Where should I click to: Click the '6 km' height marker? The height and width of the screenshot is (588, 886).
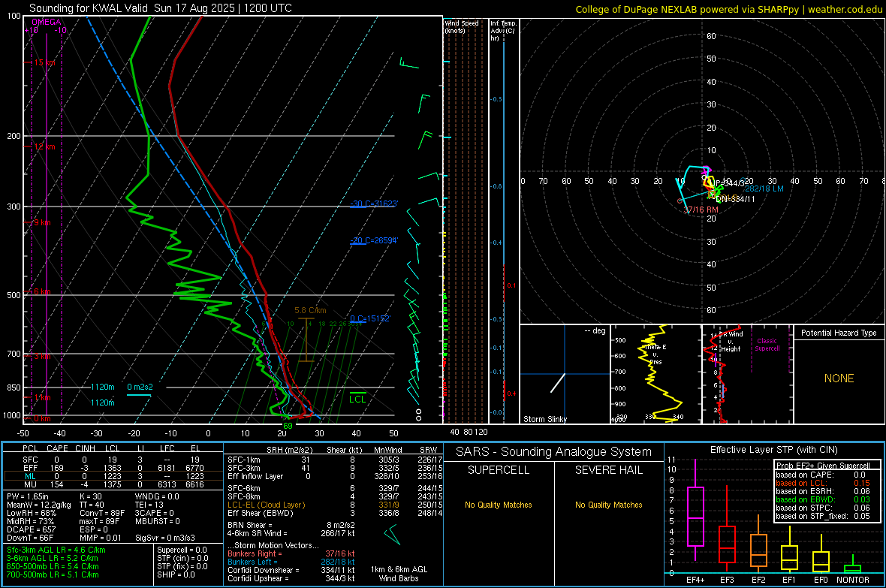pos(42,291)
